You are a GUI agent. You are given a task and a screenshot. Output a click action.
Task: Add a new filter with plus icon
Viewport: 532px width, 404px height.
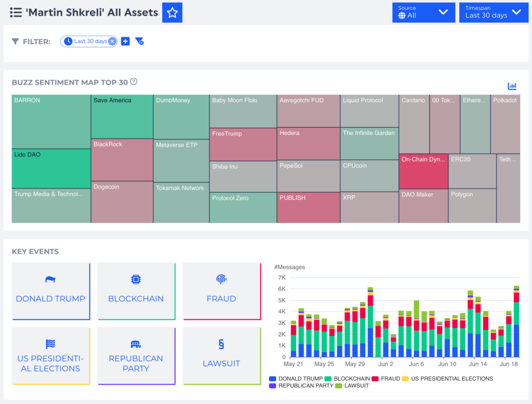click(x=125, y=41)
